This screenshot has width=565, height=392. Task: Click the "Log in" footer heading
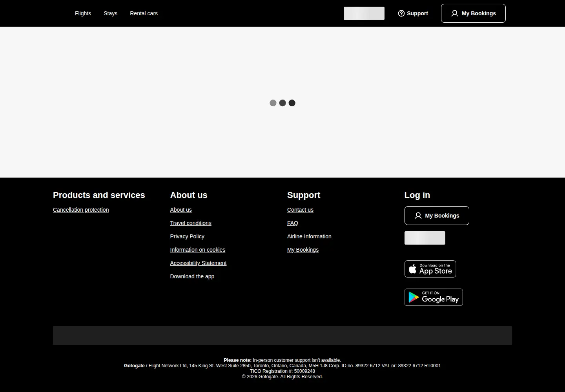point(417,195)
